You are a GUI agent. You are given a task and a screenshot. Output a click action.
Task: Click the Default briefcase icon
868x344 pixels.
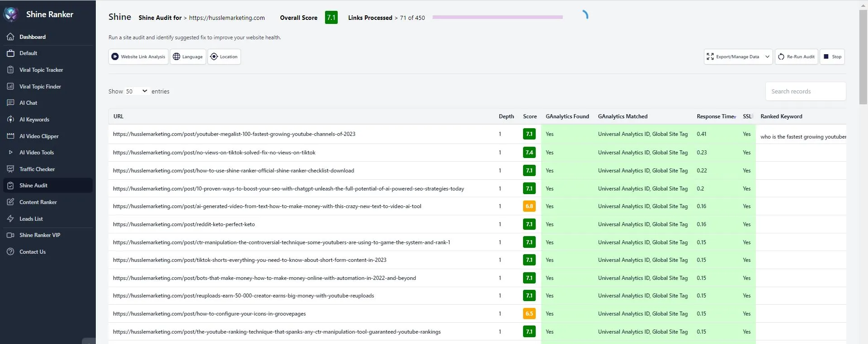click(x=10, y=53)
